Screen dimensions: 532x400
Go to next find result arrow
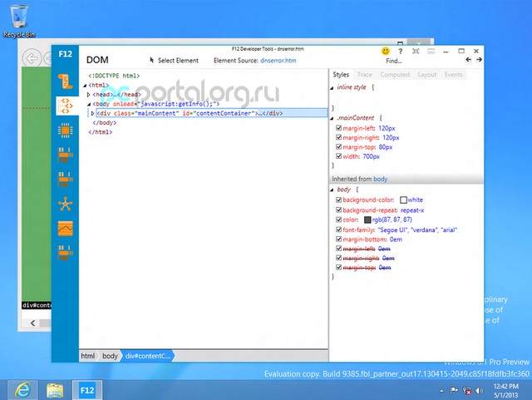click(x=479, y=60)
